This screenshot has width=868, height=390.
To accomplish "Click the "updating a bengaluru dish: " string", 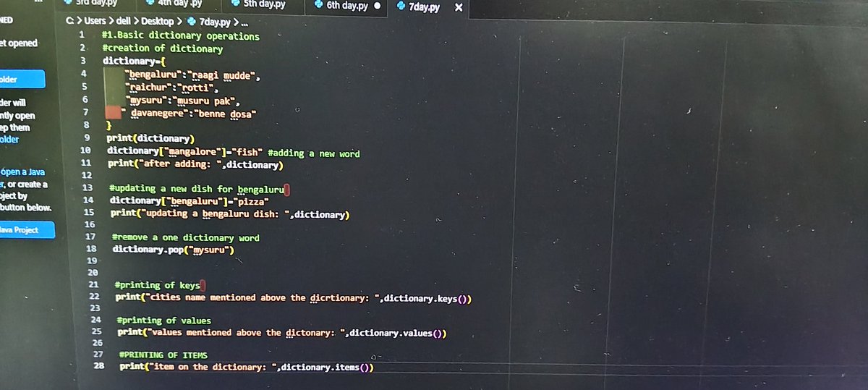I will (216, 214).
